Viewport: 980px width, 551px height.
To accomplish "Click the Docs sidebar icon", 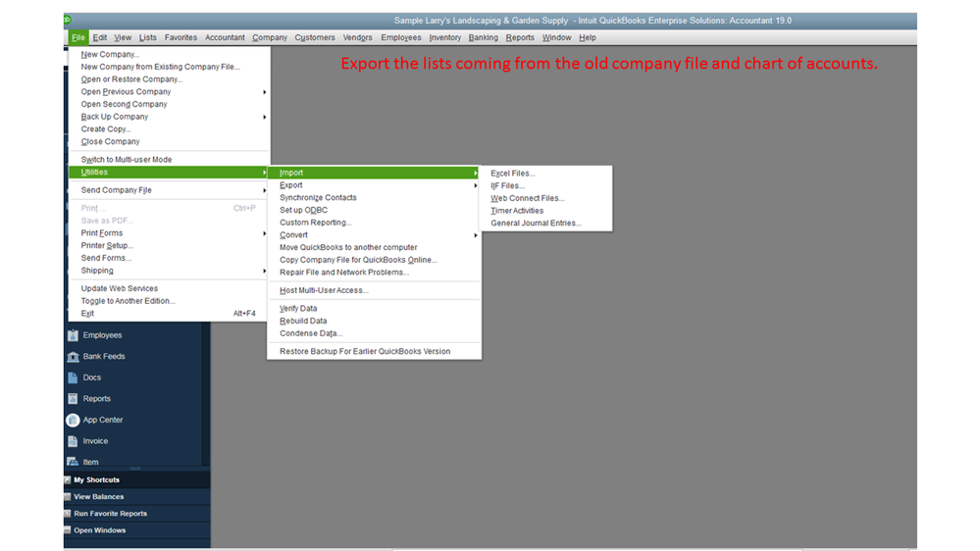I will (73, 377).
